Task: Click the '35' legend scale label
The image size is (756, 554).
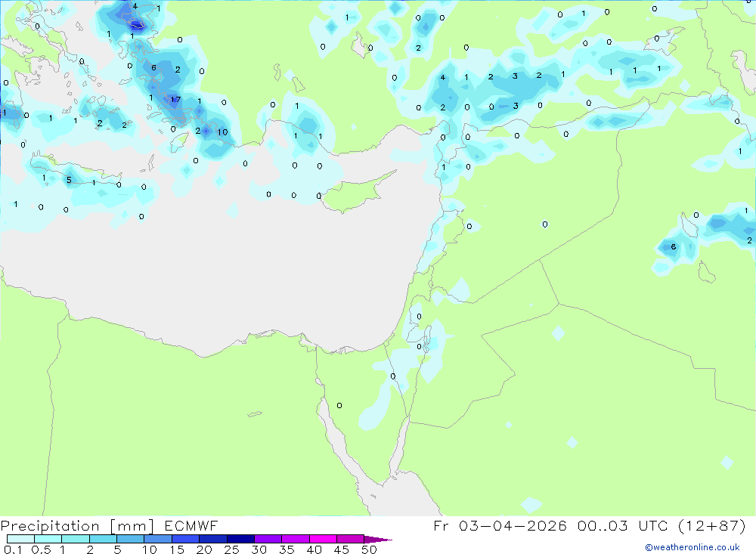Action: click(x=287, y=549)
